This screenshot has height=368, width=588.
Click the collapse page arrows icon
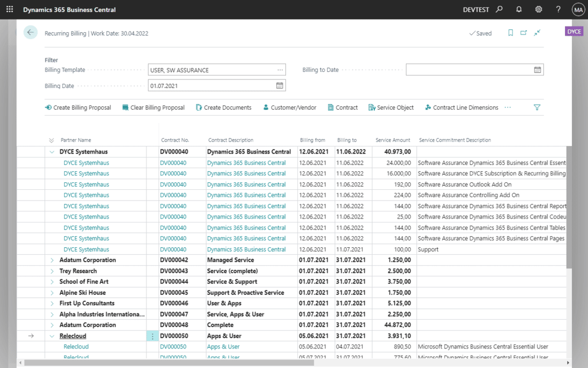[x=537, y=33]
